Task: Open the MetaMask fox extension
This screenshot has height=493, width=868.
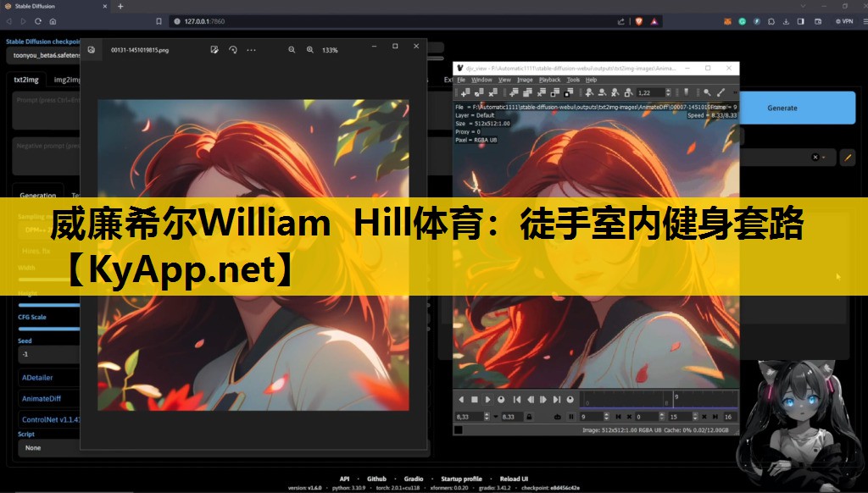Action: [727, 21]
